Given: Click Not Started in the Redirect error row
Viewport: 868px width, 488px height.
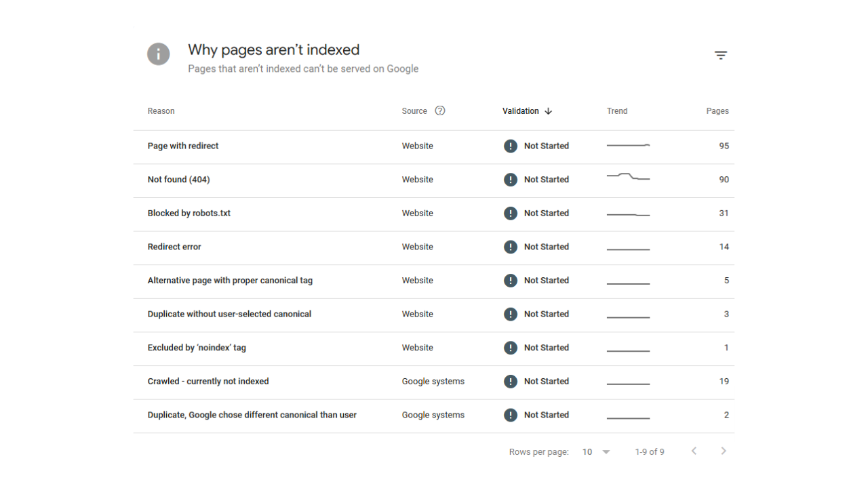Looking at the screenshot, I should [547, 247].
